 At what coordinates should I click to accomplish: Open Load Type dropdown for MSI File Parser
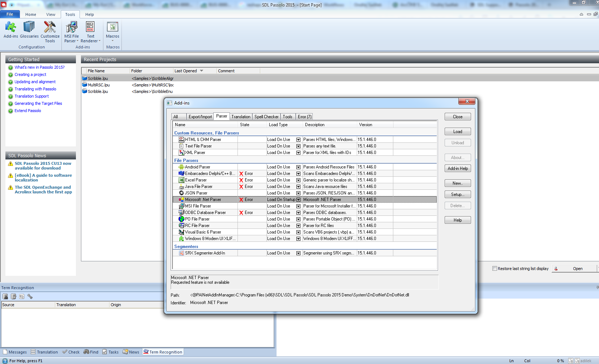(299, 206)
